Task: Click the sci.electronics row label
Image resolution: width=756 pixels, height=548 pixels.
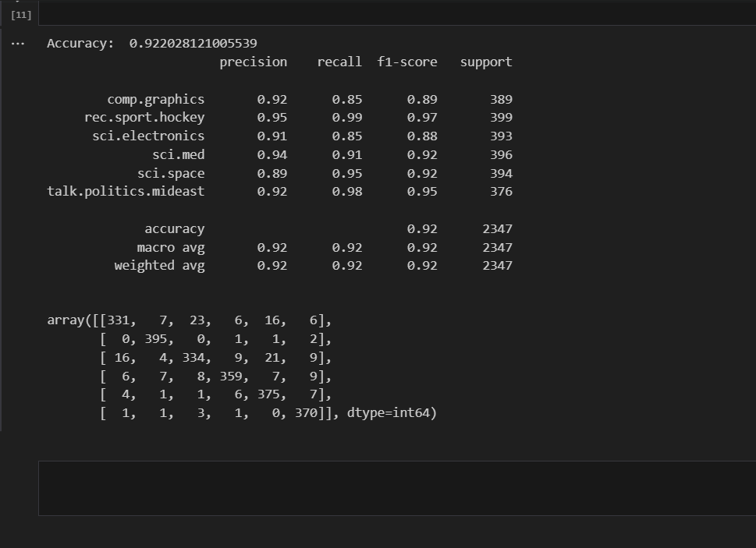Action: coord(148,136)
